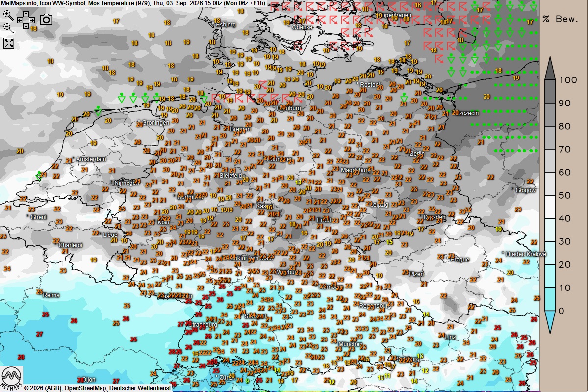Click the Amsterdam city label
588x392 pixels.
tap(91, 159)
